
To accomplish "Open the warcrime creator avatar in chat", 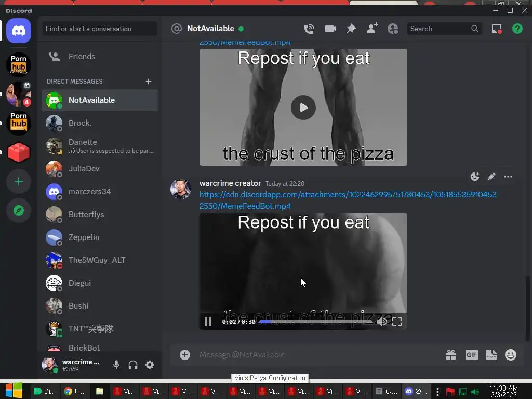I will pyautogui.click(x=180, y=189).
